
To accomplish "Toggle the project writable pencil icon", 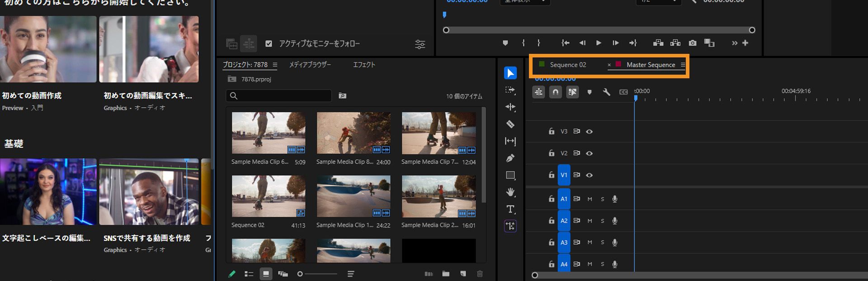I will pos(232,274).
